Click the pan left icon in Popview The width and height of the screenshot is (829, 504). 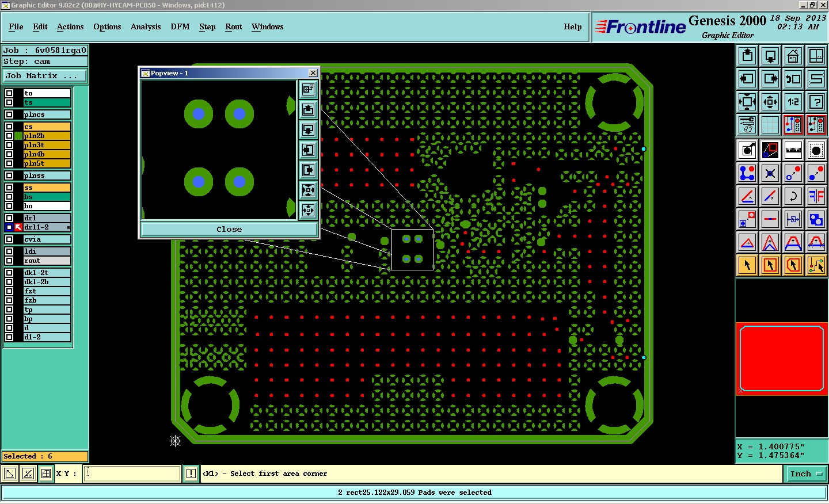point(309,150)
